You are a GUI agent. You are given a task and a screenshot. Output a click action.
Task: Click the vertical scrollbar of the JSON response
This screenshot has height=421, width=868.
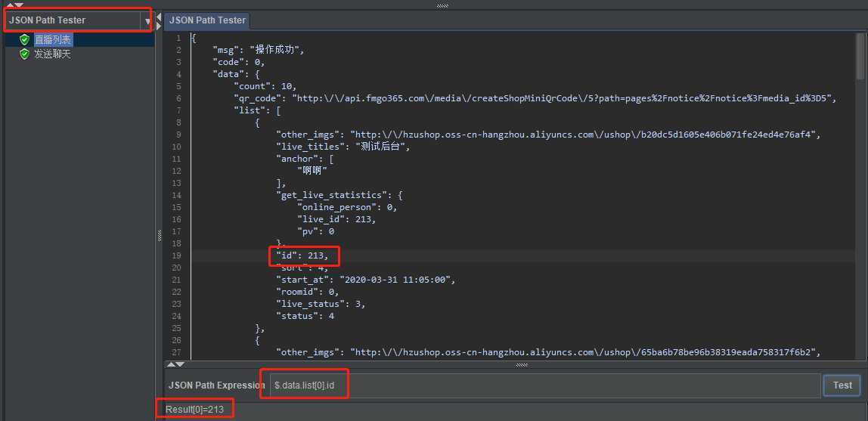pyautogui.click(x=860, y=55)
